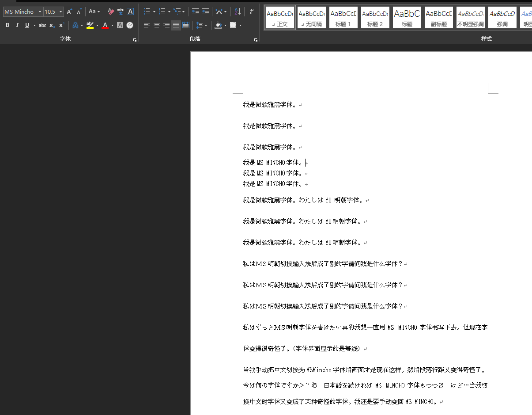The image size is (532, 415).
Task: Toggle superscript formatting
Action: [x=61, y=25]
